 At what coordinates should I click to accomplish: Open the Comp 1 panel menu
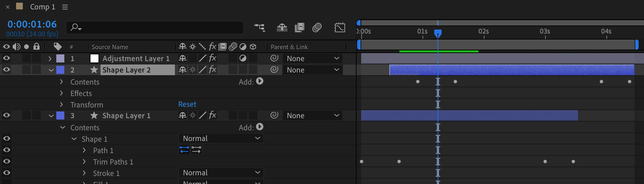(x=65, y=7)
